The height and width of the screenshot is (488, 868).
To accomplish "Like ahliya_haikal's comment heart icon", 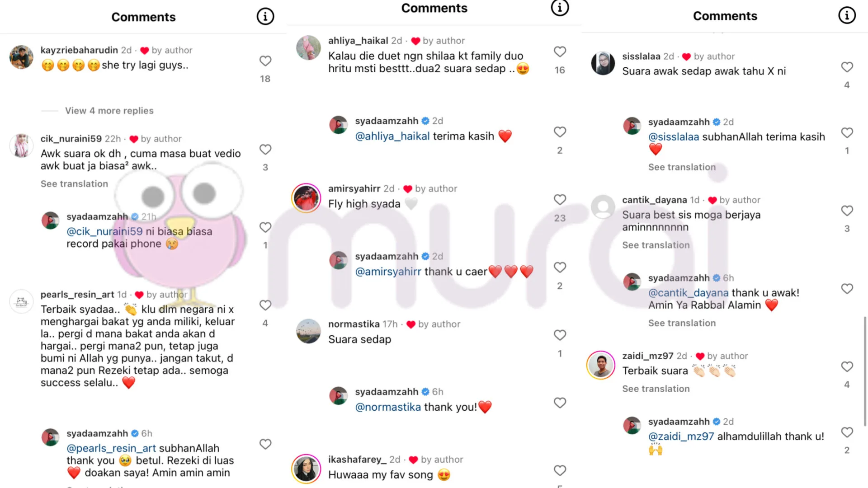I will point(560,52).
